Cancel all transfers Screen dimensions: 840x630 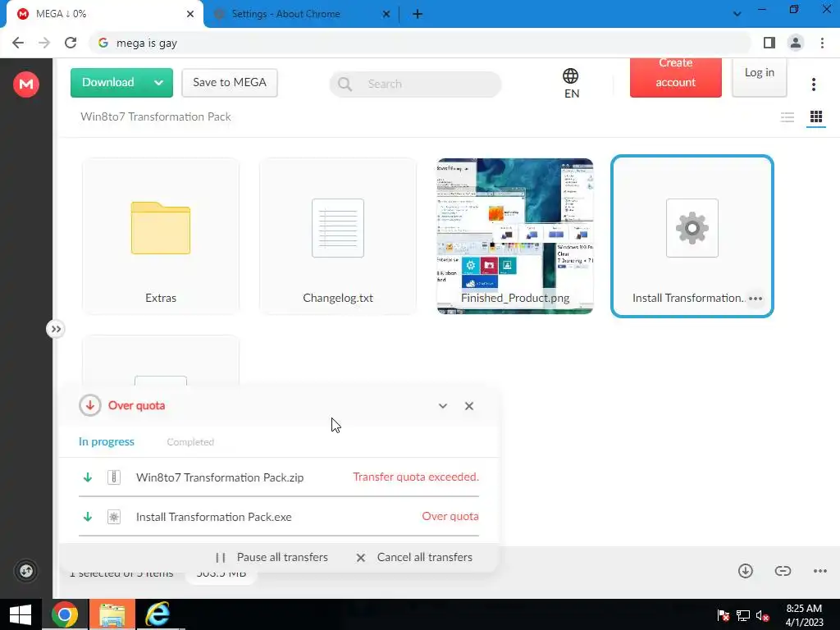[x=414, y=557]
